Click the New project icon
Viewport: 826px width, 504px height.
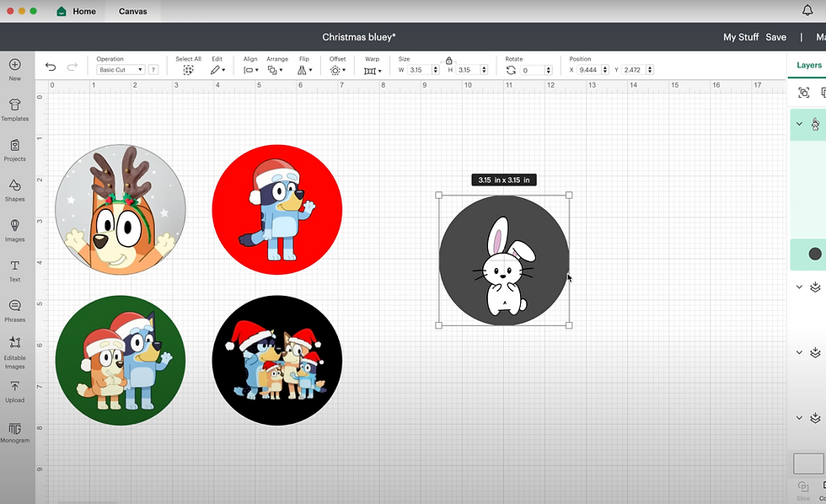[15, 69]
